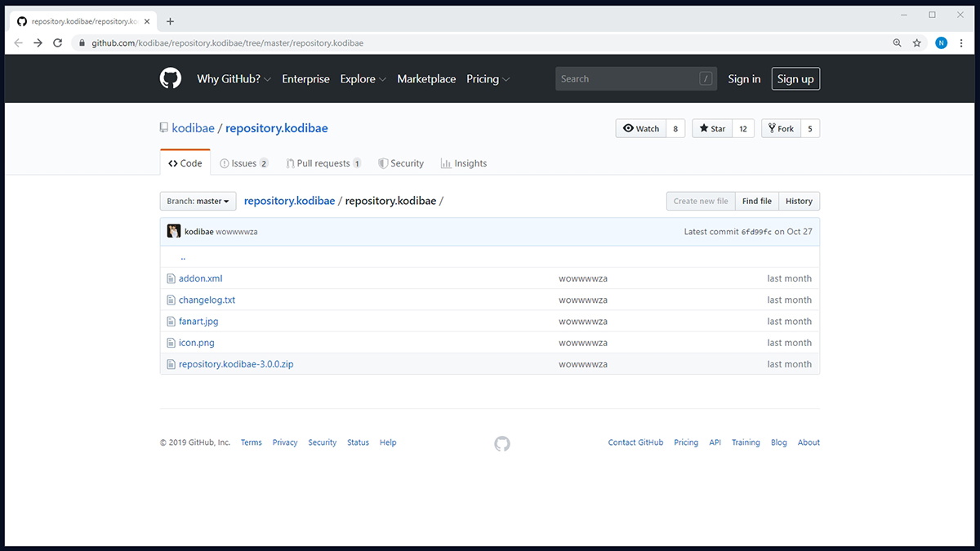Click the kodibae avatar in commit row
Image resolution: width=980 pixels, height=551 pixels.
click(x=174, y=232)
